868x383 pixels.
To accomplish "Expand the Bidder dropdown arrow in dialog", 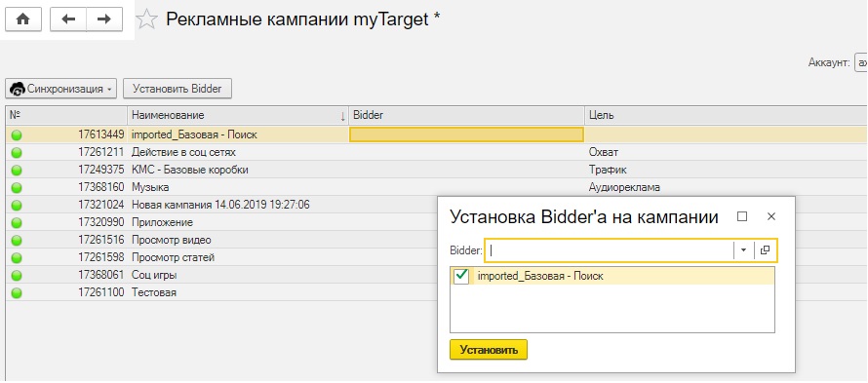I will pos(743,250).
